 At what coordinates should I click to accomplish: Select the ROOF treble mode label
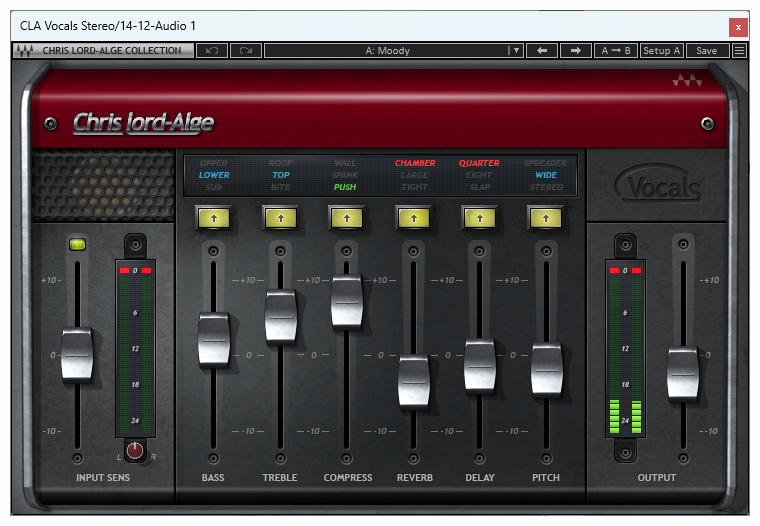pyautogui.click(x=281, y=163)
